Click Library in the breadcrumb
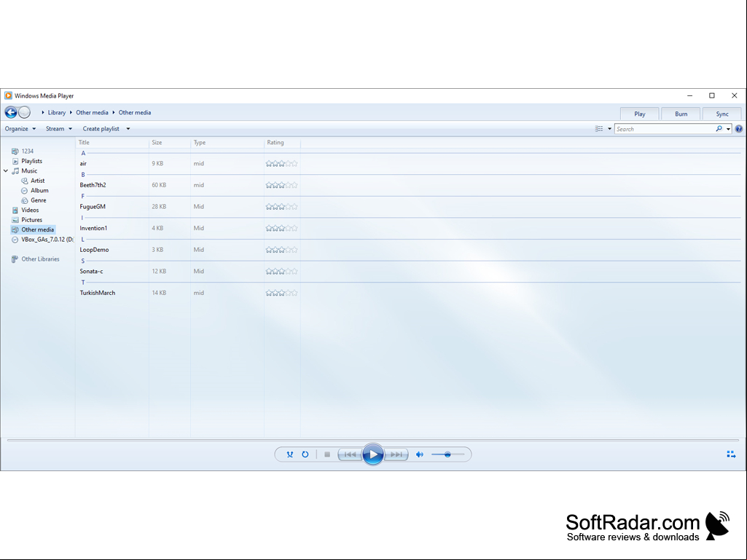 (x=57, y=112)
